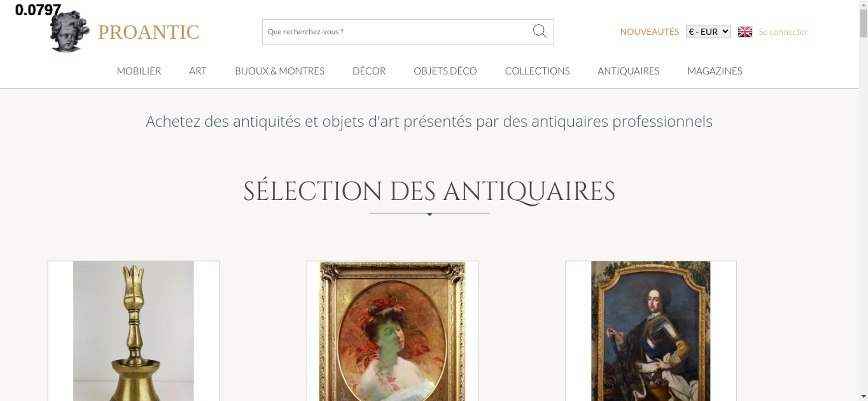Open the € - EUR currency dropdown

708,32
